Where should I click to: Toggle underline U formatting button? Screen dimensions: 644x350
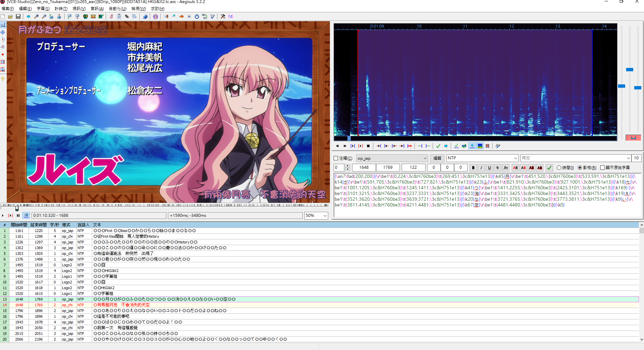[489, 168]
